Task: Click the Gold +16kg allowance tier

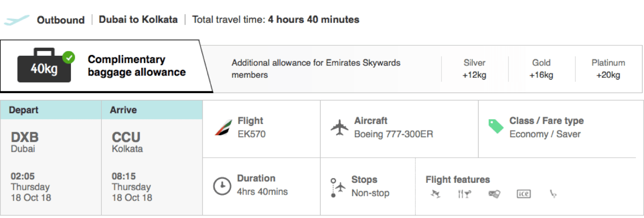Action: (541, 69)
